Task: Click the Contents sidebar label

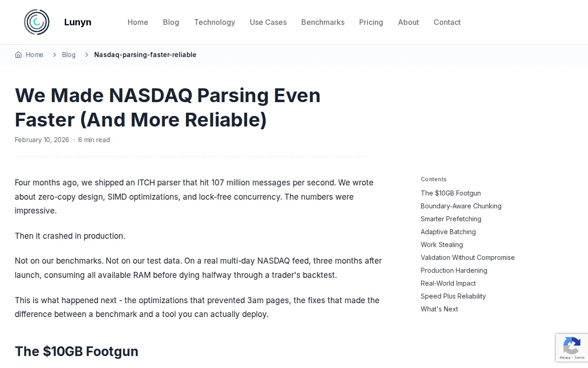Action: (434, 179)
